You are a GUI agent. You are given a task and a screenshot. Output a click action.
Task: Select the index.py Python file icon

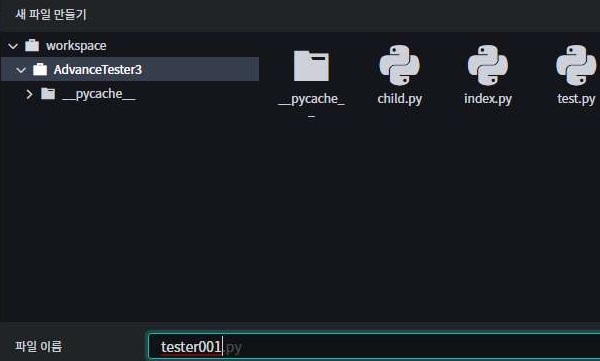point(488,65)
